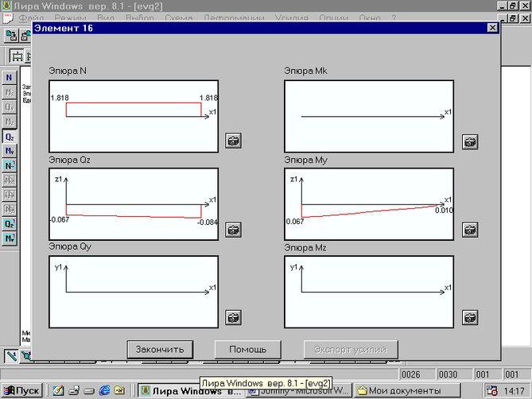Click the first icon in the top toolbar

pos(11,36)
